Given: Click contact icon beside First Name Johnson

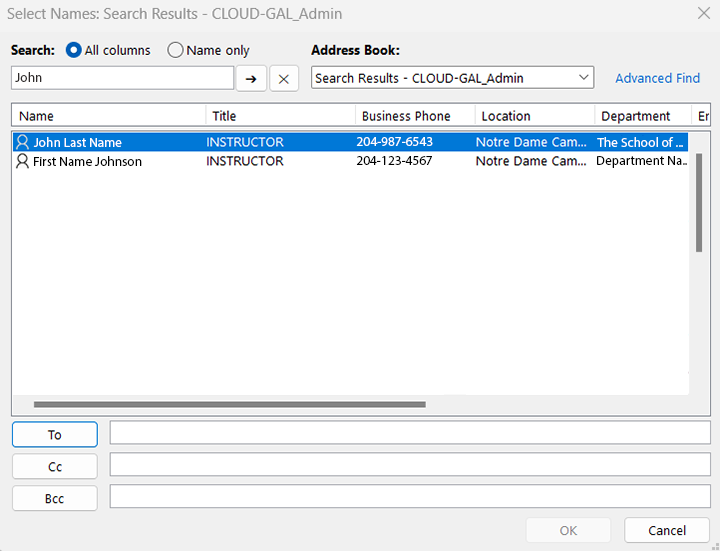Looking at the screenshot, I should pyautogui.click(x=23, y=161).
